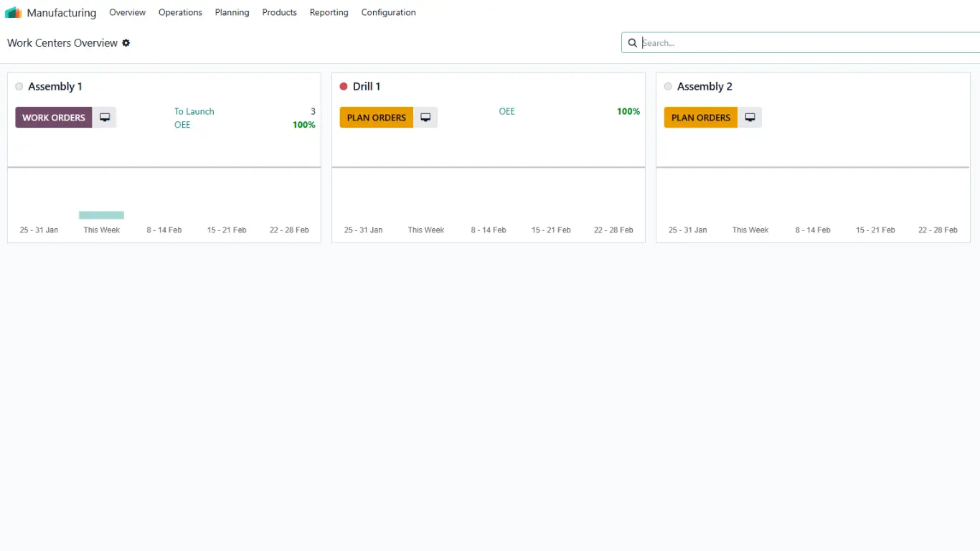Open the Configuration menu

coord(388,13)
